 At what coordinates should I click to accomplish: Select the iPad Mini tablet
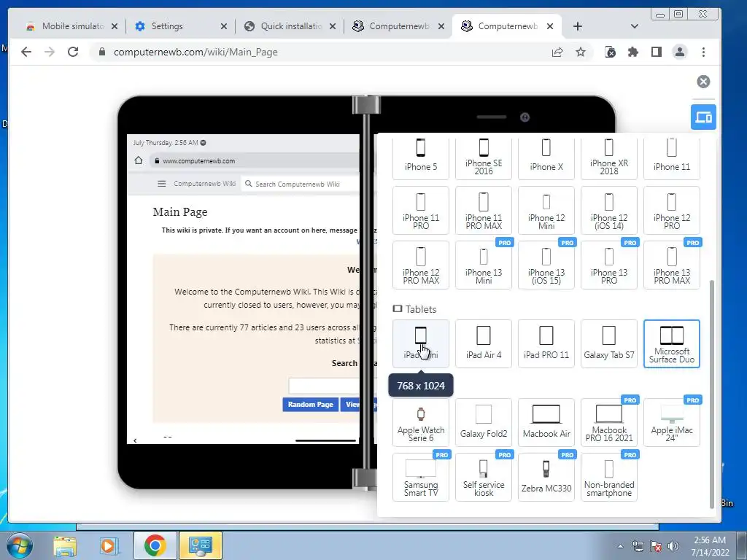point(421,344)
